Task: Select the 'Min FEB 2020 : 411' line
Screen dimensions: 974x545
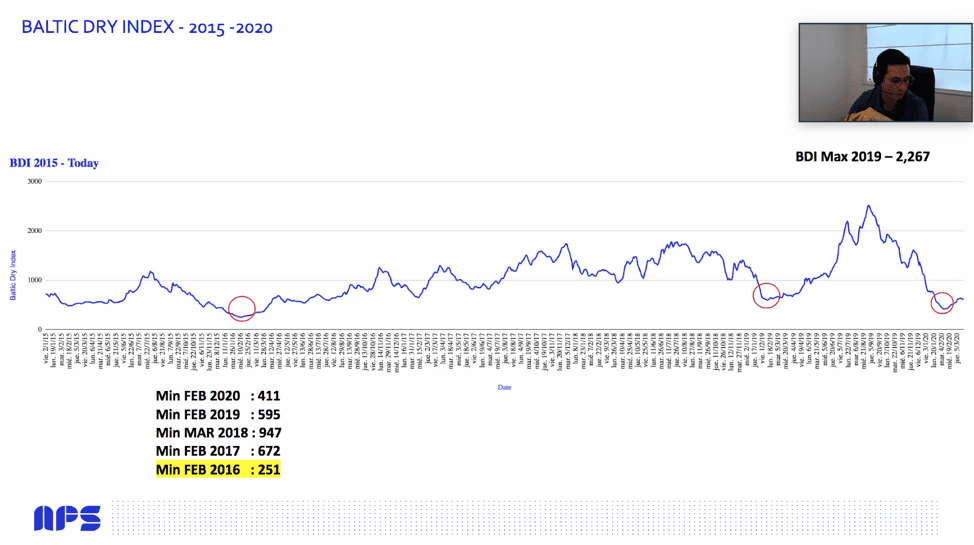Action: [x=218, y=396]
